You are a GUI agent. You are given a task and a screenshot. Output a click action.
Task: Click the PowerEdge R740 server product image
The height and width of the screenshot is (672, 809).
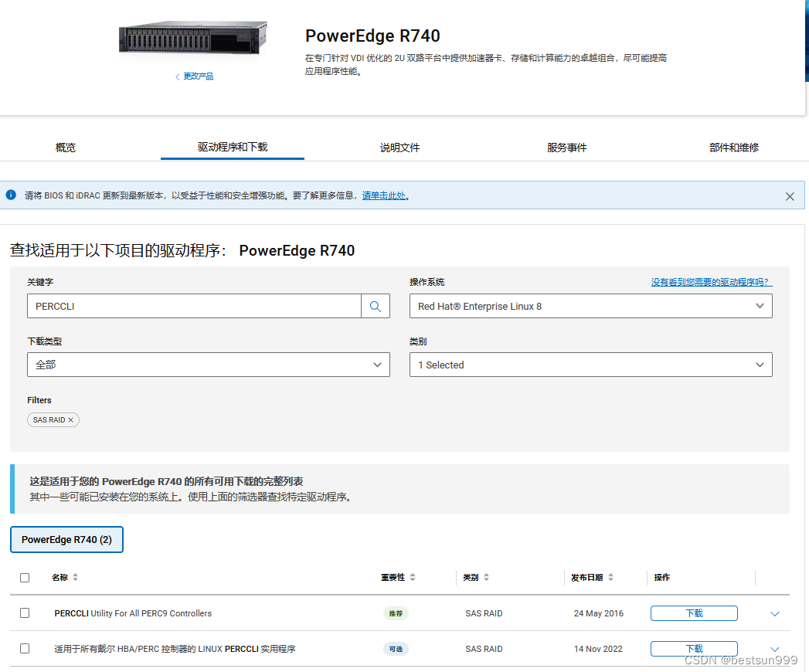pos(193,38)
